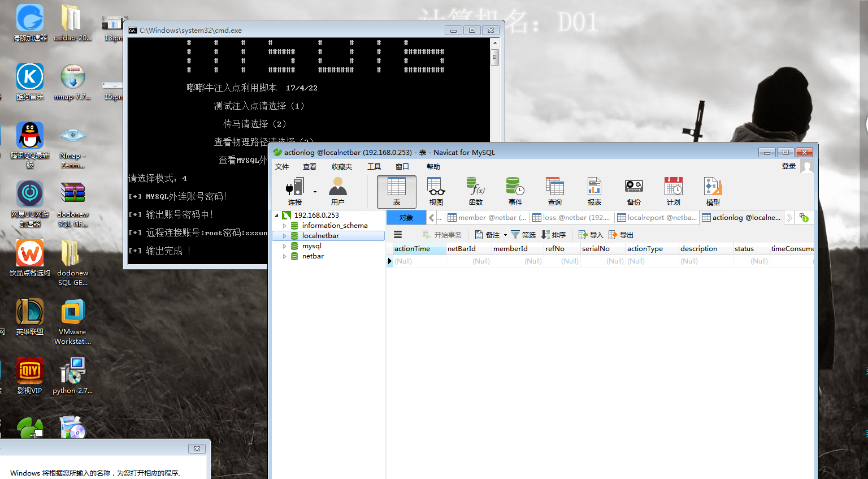
Task: Expand the localnetbar database node
Action: [284, 236]
